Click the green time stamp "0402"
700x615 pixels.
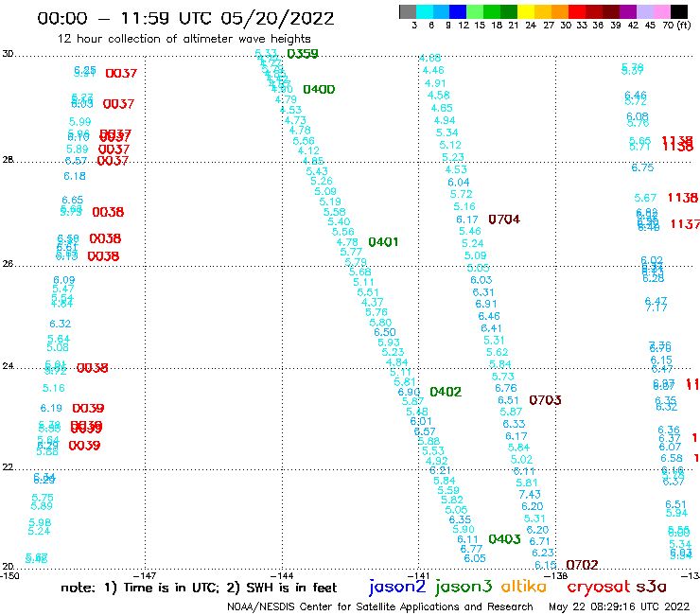pos(446,392)
